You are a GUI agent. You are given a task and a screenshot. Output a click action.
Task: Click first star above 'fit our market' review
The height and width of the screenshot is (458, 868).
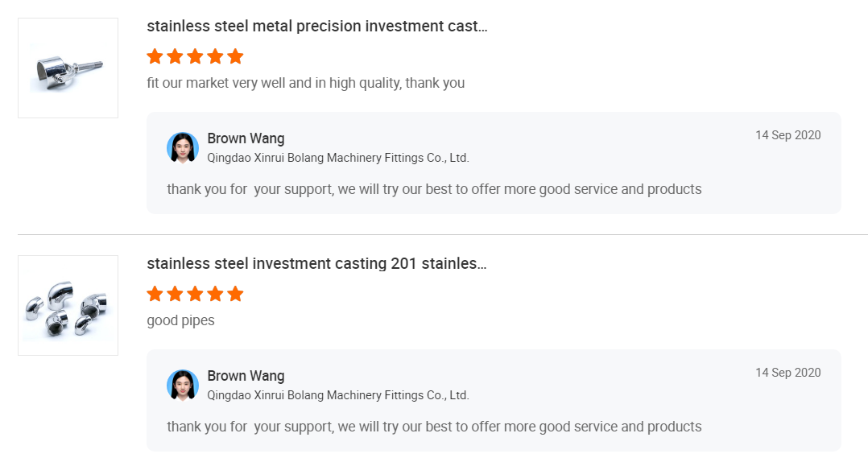pos(155,56)
